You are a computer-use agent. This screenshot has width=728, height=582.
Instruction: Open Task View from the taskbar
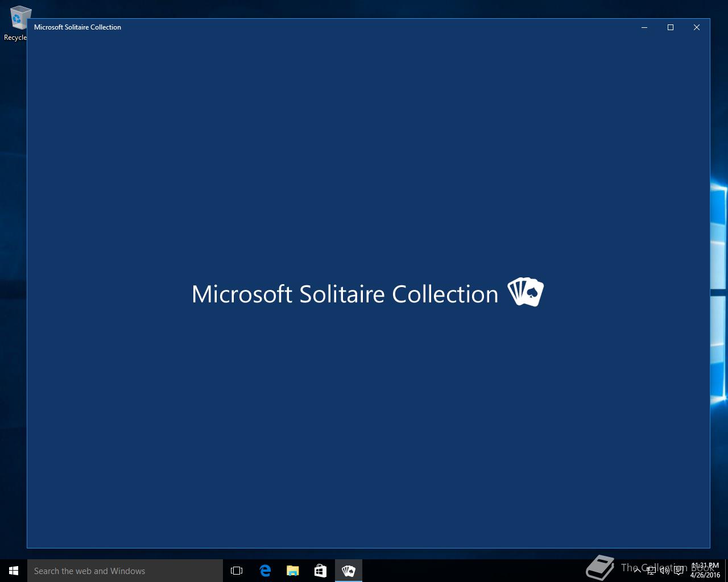tap(237, 571)
